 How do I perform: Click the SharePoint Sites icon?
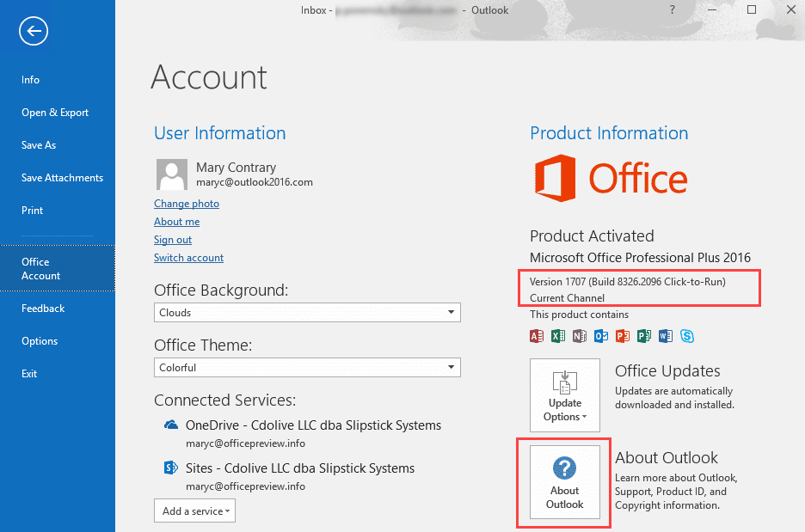tap(171, 468)
